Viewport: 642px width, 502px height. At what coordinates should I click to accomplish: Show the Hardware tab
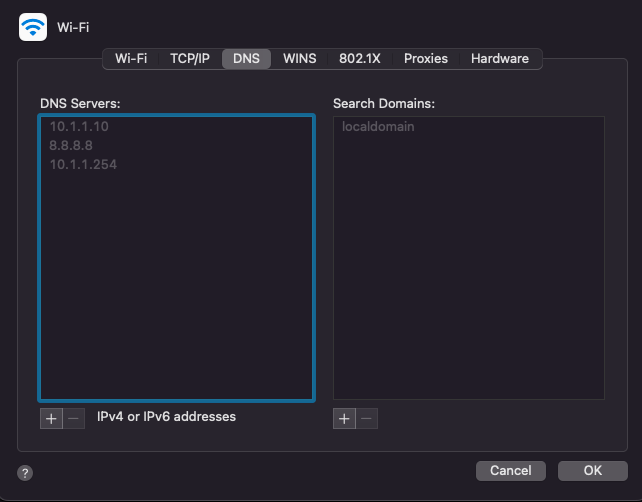[499, 59]
